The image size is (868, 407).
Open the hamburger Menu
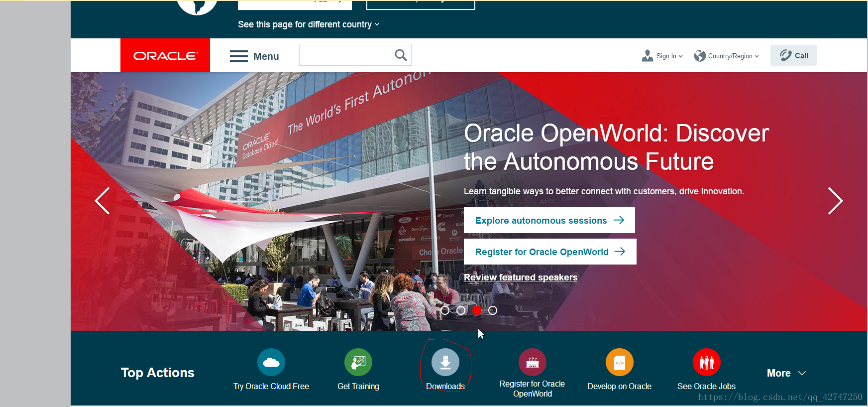click(x=254, y=56)
